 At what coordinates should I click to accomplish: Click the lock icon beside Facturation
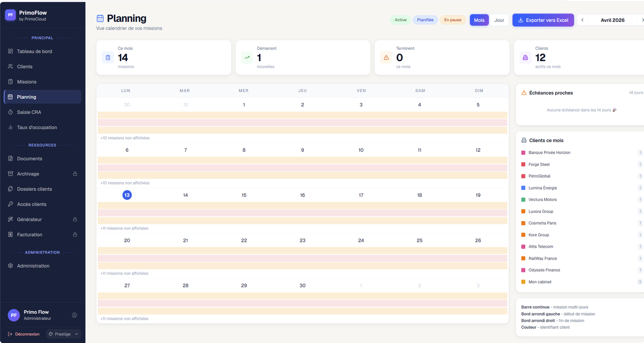click(x=75, y=234)
